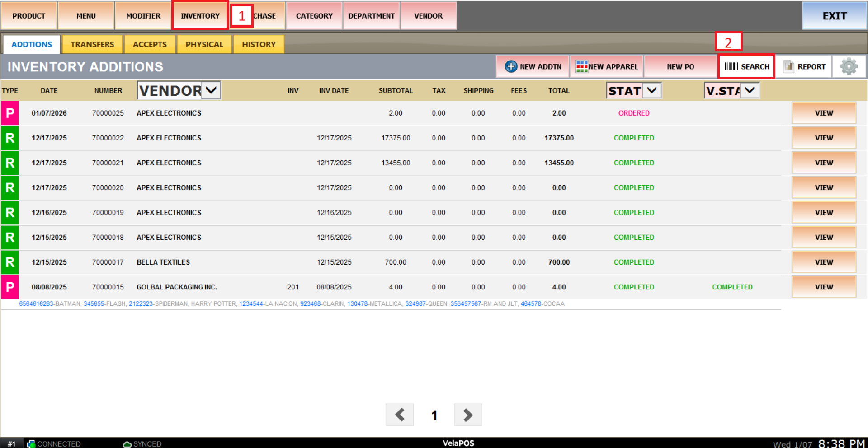Click green R icon for receipt 70000017
The image size is (868, 448).
(10, 262)
